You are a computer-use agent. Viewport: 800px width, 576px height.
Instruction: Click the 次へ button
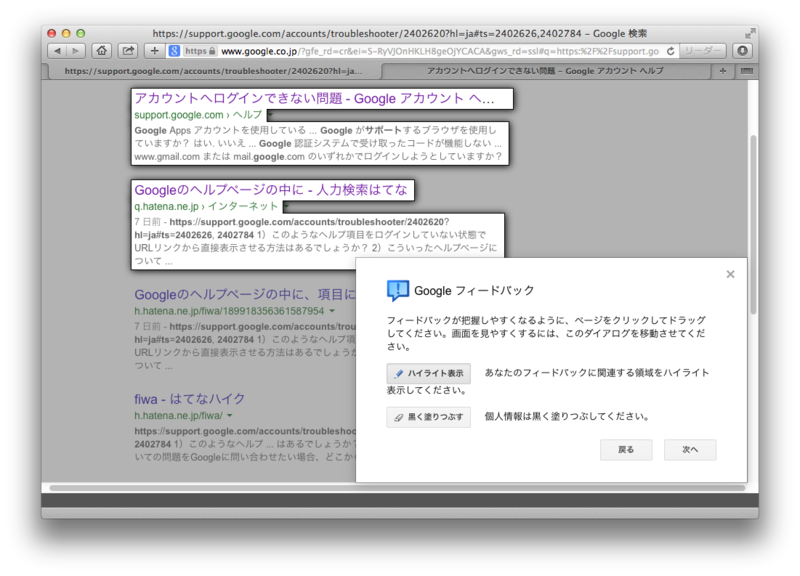pos(690,449)
